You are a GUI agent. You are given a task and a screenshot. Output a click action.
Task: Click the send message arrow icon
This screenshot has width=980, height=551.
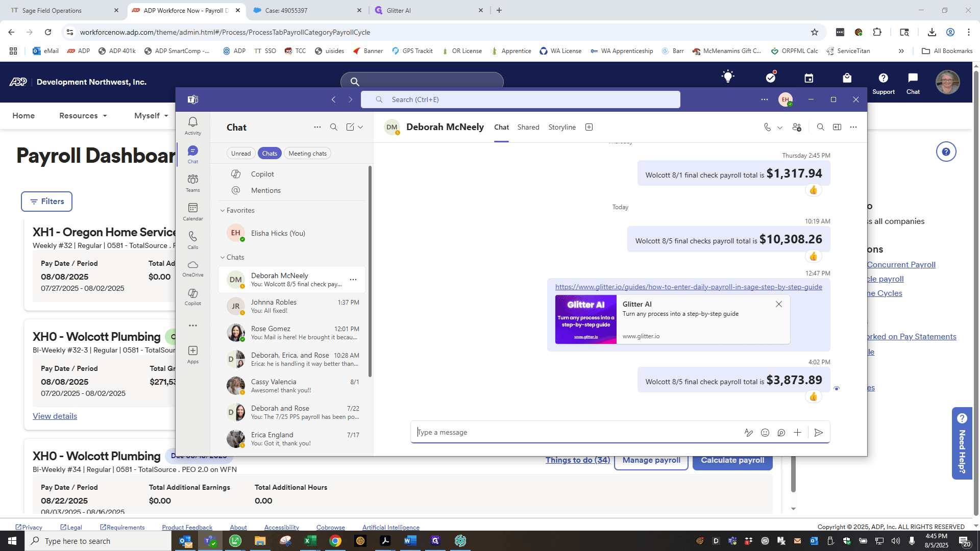[818, 433]
